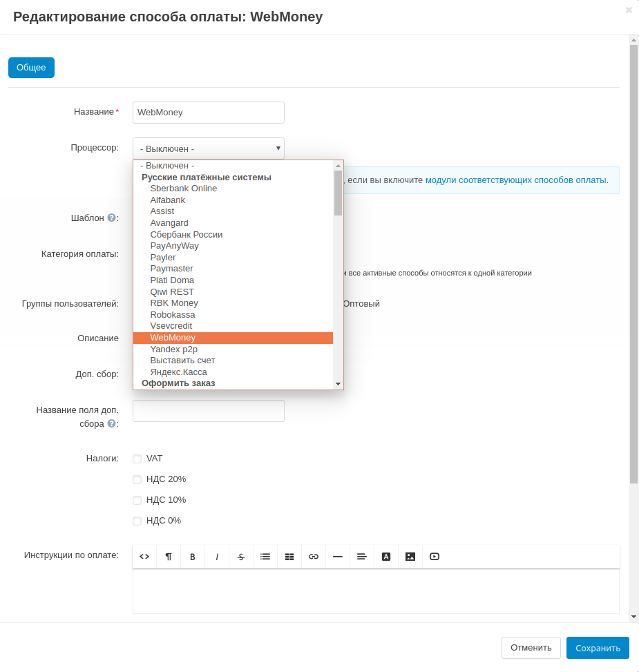Enable the VAT tax checkbox

(x=137, y=459)
